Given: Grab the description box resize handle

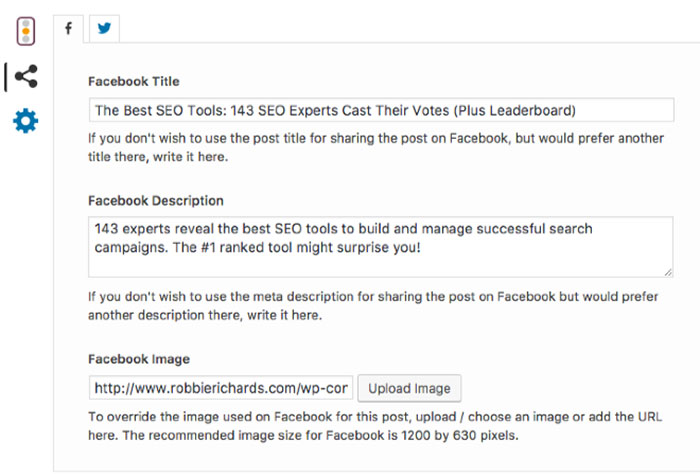Looking at the screenshot, I should (668, 271).
